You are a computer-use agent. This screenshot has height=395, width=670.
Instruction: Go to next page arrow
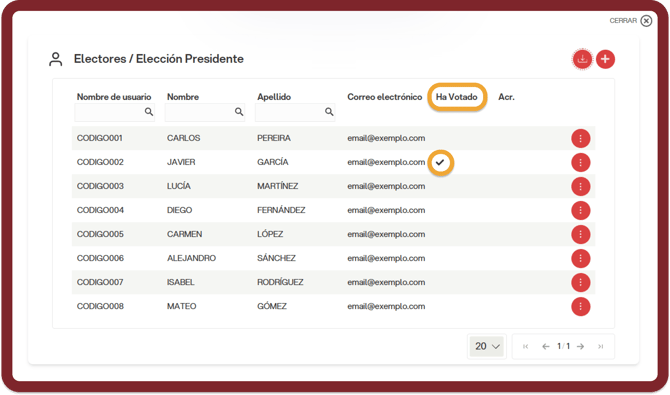580,346
